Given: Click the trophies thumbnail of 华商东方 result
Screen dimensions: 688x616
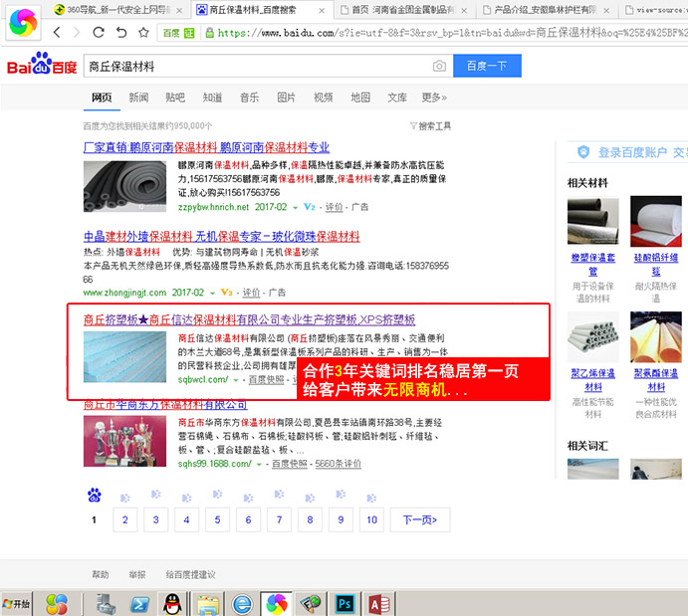Looking at the screenshot, I should pyautogui.click(x=125, y=441).
